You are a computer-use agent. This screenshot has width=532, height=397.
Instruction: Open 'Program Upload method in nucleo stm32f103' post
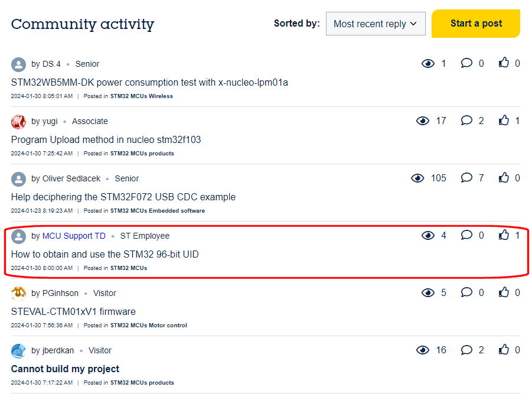coord(106,140)
